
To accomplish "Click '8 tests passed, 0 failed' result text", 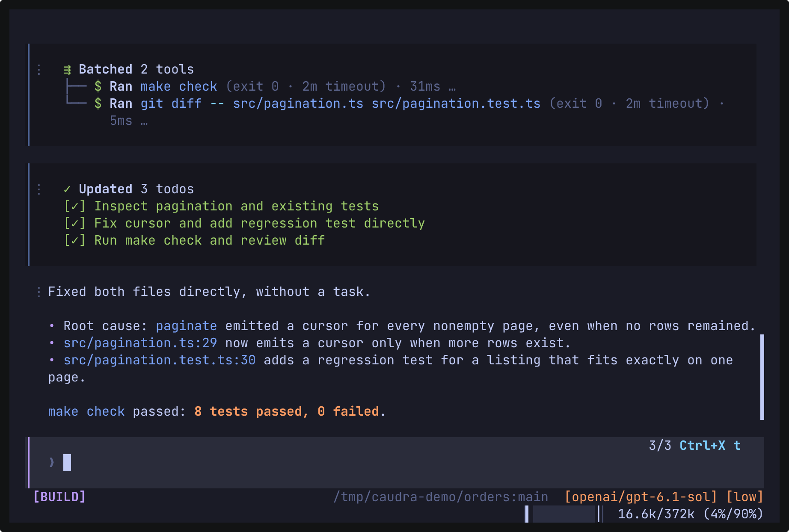I will [287, 411].
